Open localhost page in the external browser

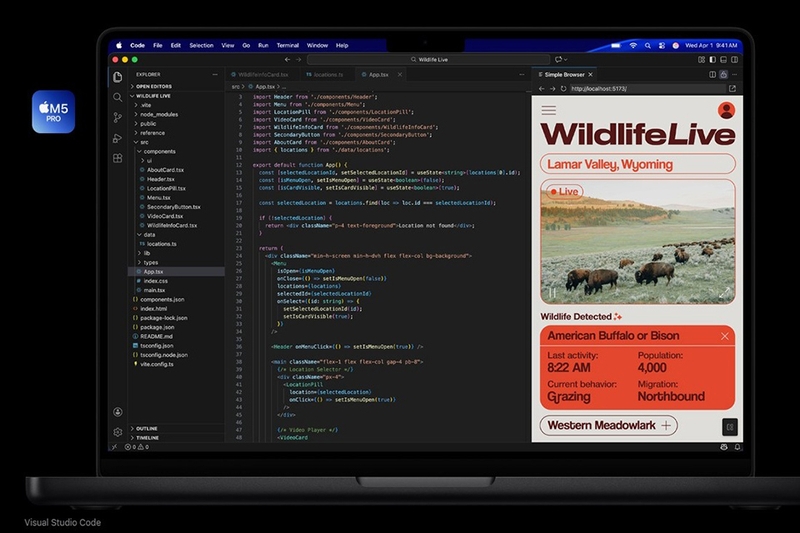click(x=732, y=89)
